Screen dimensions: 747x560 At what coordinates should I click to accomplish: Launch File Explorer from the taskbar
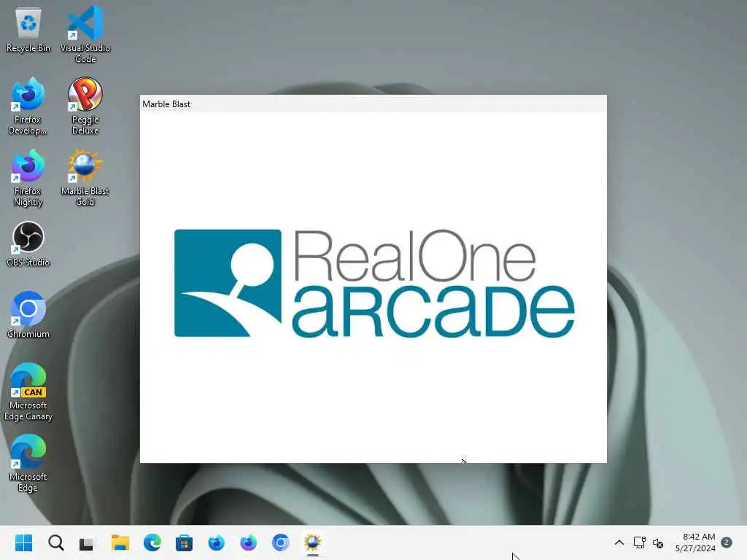click(x=120, y=542)
